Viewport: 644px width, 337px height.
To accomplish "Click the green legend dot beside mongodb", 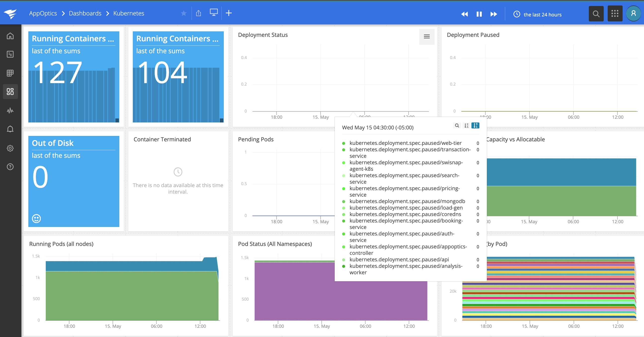I will pyautogui.click(x=344, y=201).
